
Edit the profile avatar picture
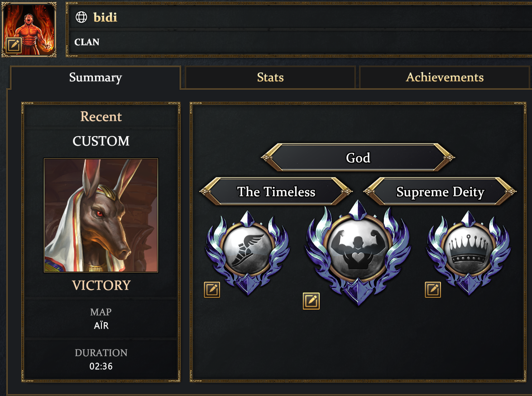[14, 45]
